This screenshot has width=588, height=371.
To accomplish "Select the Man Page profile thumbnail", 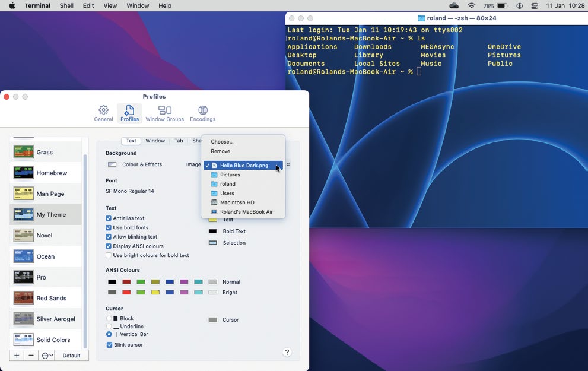I will tap(23, 194).
